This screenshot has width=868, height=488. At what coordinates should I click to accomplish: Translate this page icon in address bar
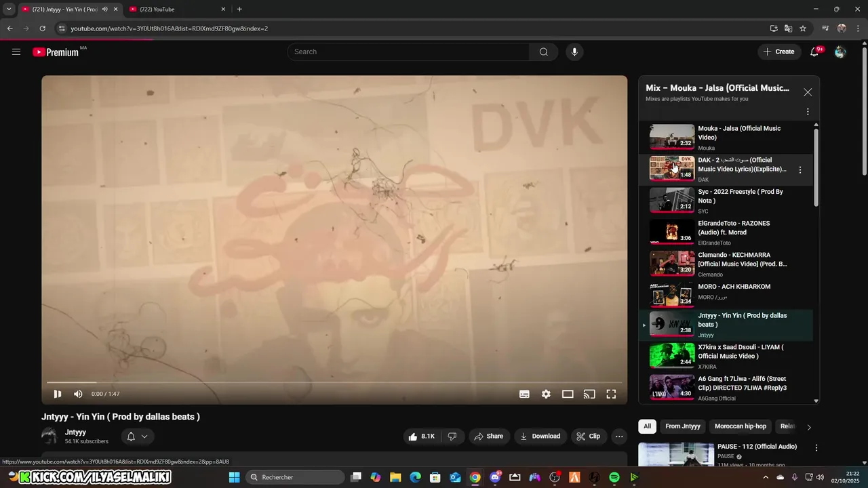click(788, 28)
